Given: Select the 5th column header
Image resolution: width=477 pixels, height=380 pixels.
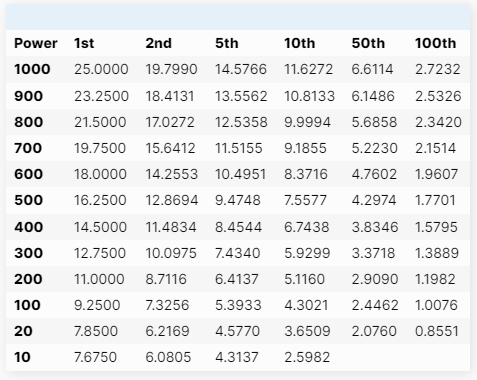Looking at the screenshot, I should [227, 43].
